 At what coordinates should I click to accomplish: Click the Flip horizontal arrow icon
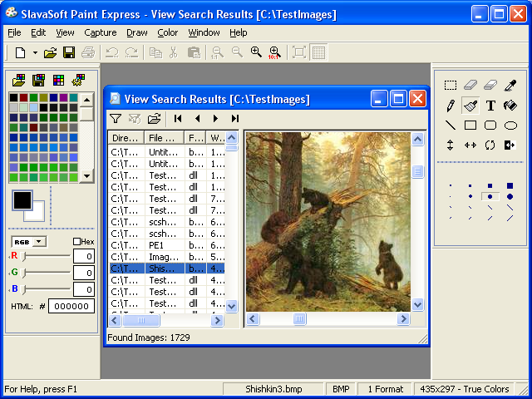pyautogui.click(x=470, y=145)
